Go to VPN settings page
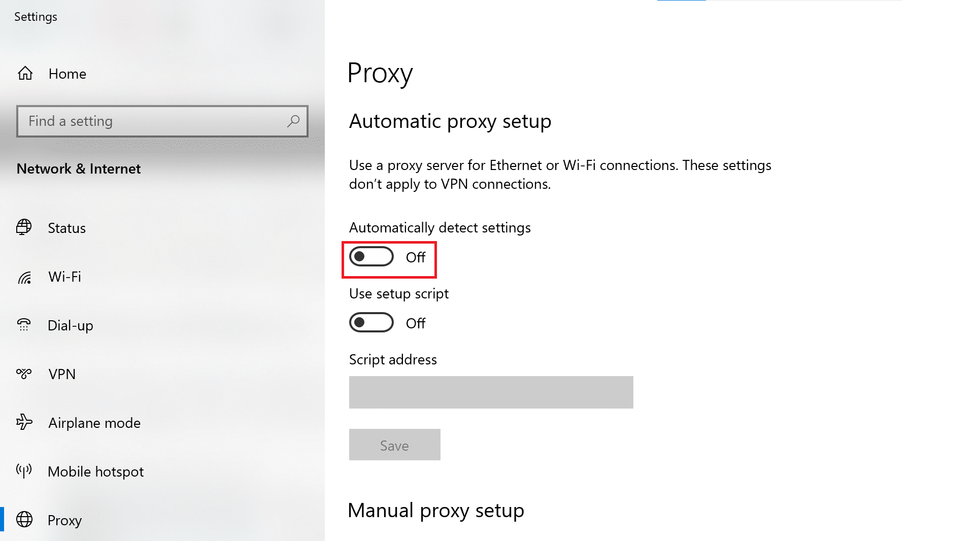 point(62,375)
